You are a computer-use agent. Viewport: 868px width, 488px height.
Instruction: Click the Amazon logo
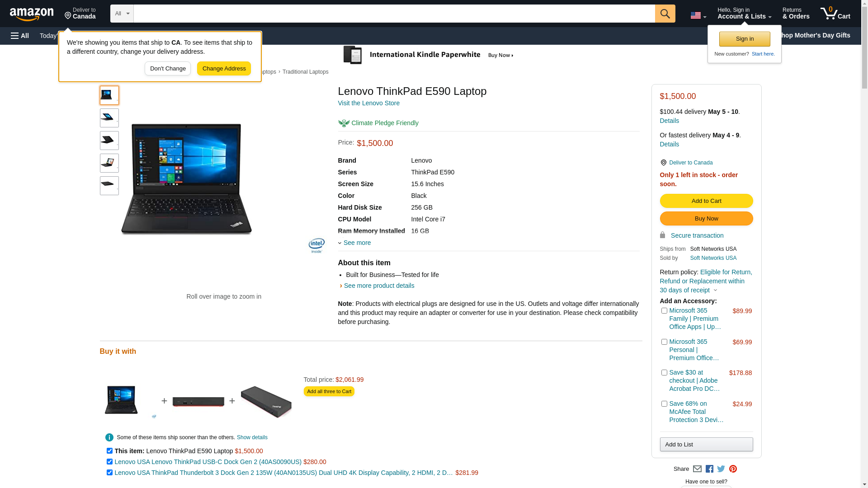[x=32, y=14]
